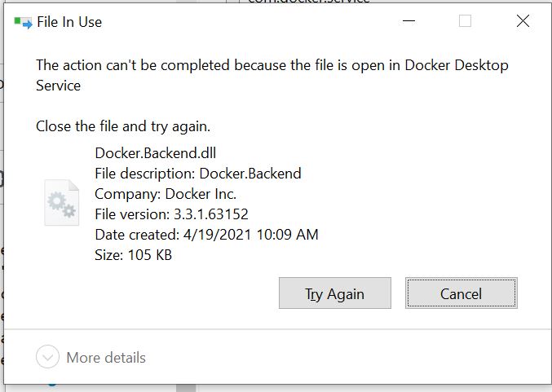Click the "File description: Docker.Backend" line
The height and width of the screenshot is (392, 552).
click(x=197, y=173)
